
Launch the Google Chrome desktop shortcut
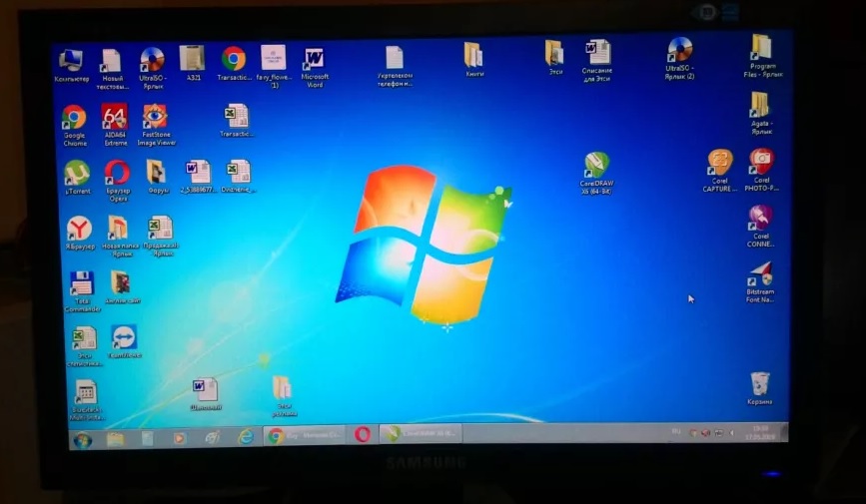(75, 126)
